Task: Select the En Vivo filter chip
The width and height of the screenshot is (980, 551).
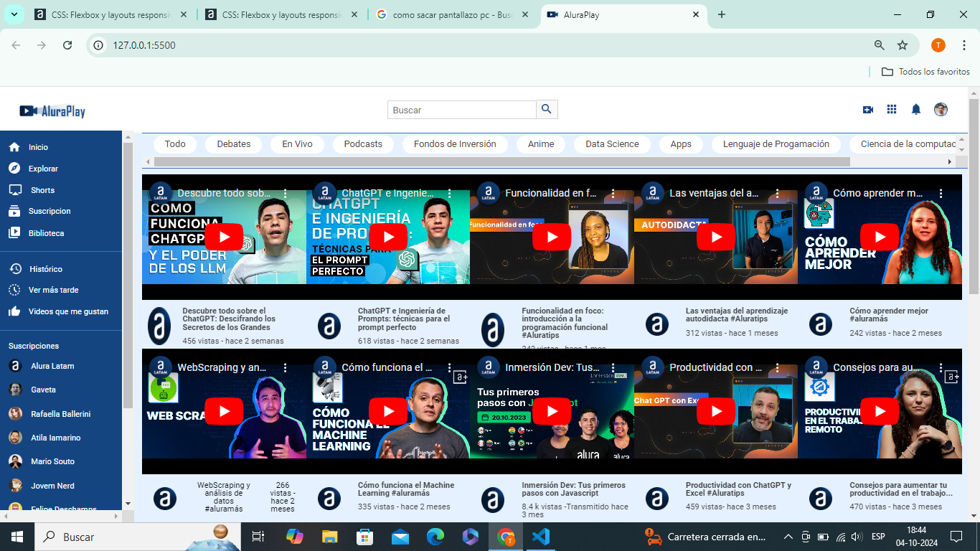Action: click(297, 144)
